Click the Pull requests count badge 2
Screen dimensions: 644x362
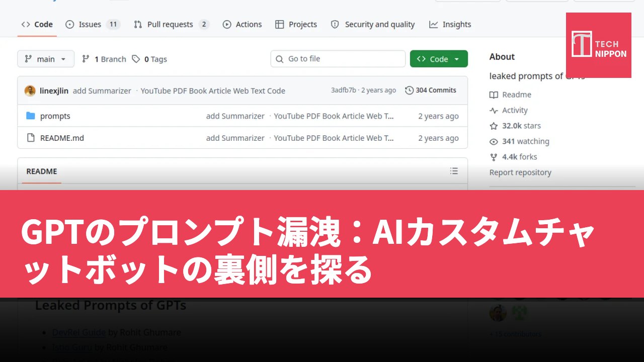pos(204,24)
